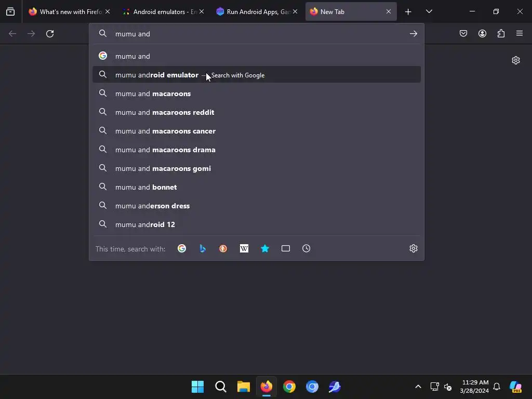
Task: Close the What's new with Firefox tab
Action: pyautogui.click(x=108, y=11)
